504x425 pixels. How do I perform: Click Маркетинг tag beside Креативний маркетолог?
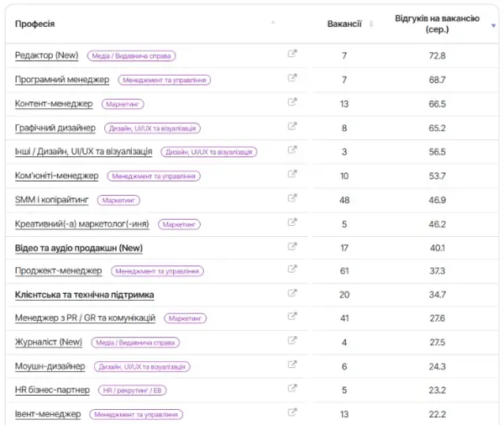tap(179, 224)
